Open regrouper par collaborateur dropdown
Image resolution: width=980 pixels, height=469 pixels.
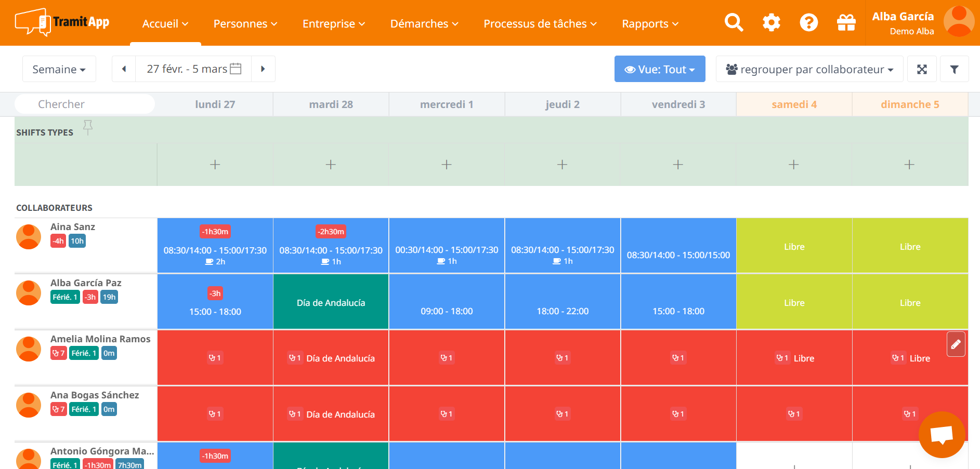809,69
